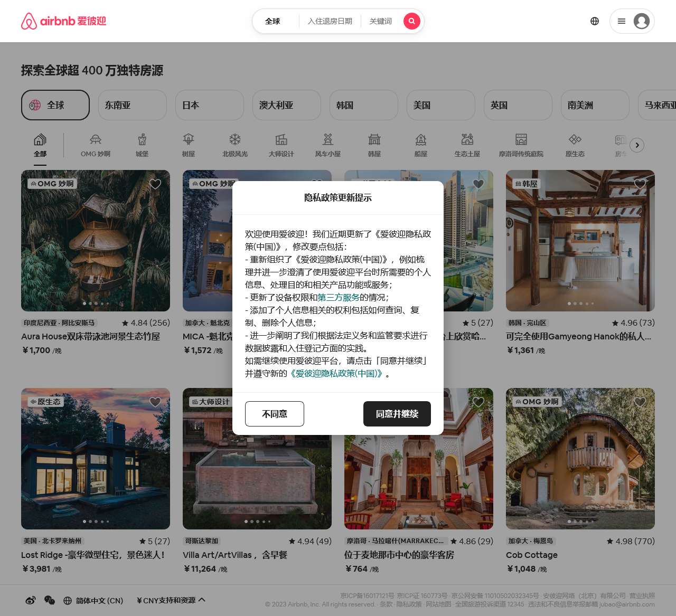
Task: Select the 日本 region tab
Action: click(x=209, y=105)
